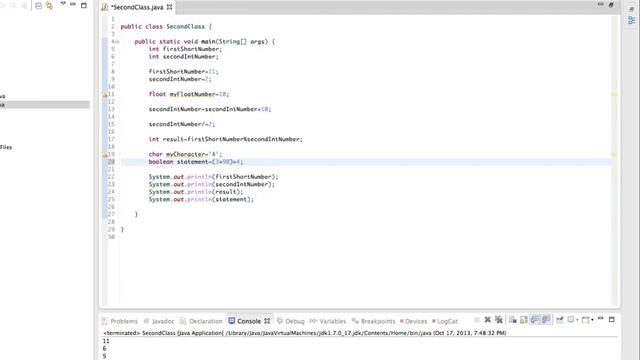Viewport: 640px width, 360px height.
Task: Switch to the Breakpoints tab
Action: (373, 321)
